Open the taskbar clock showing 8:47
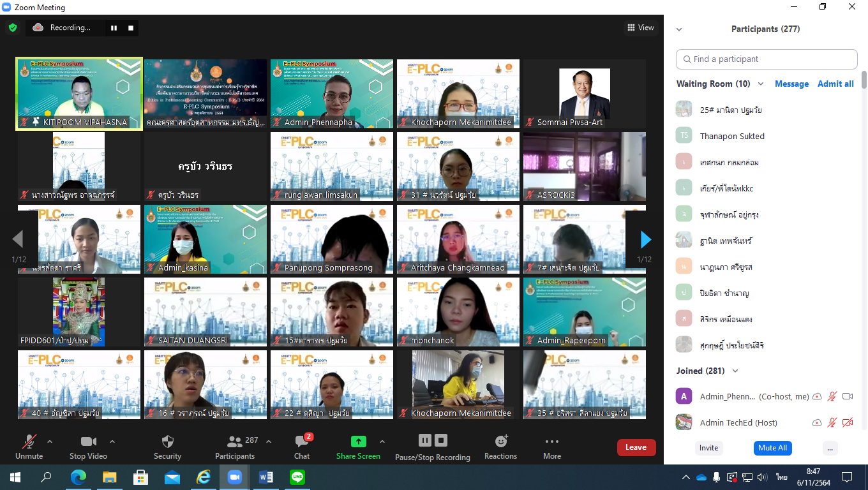The width and height of the screenshot is (868, 490). coord(812,477)
